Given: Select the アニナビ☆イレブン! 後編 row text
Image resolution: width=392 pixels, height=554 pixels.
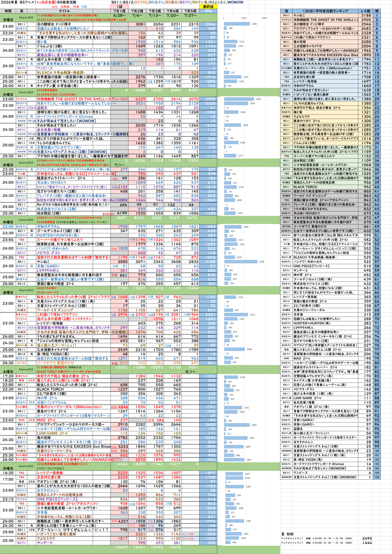Looking at the screenshot, I should tap(316, 543).
